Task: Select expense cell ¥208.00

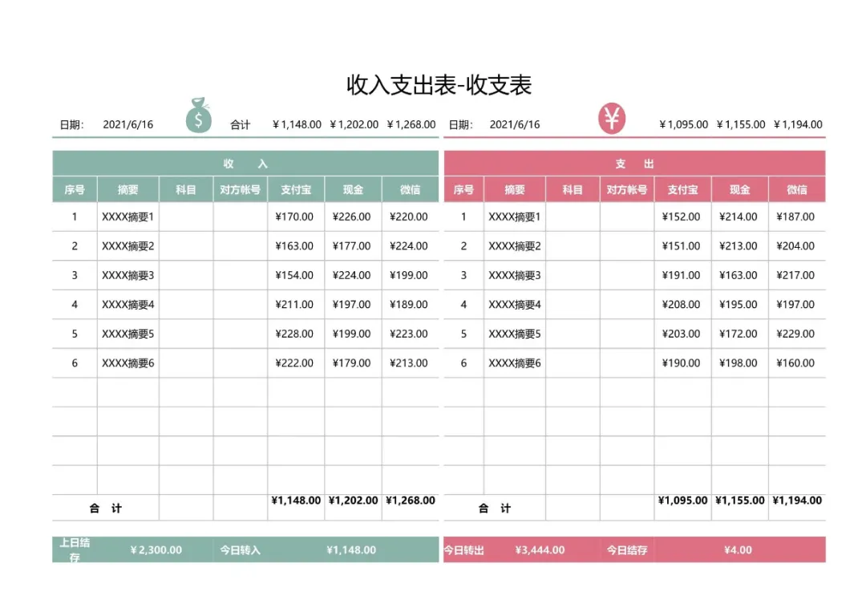Action: [681, 305]
